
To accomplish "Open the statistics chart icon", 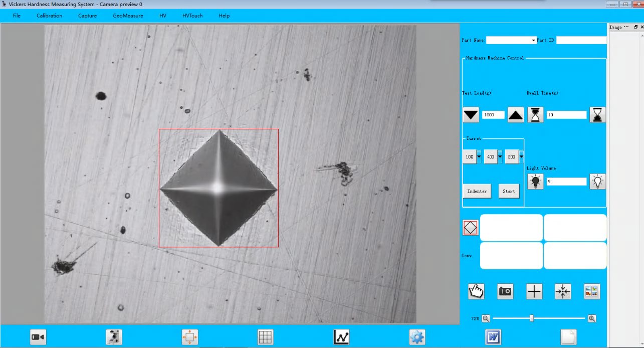I will (341, 336).
